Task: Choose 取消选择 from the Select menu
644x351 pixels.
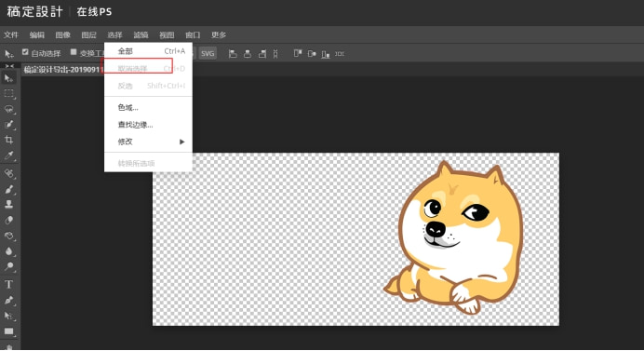Action: coord(148,69)
